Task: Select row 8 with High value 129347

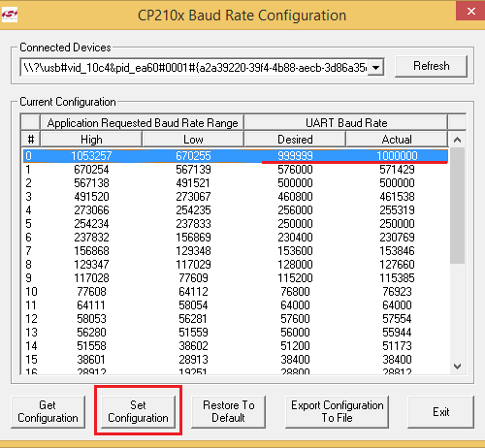Action: 236,265
